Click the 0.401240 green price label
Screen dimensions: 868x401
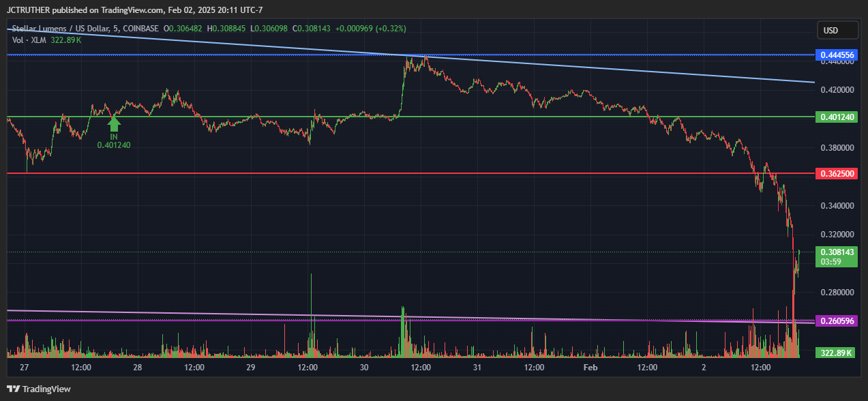click(x=836, y=117)
